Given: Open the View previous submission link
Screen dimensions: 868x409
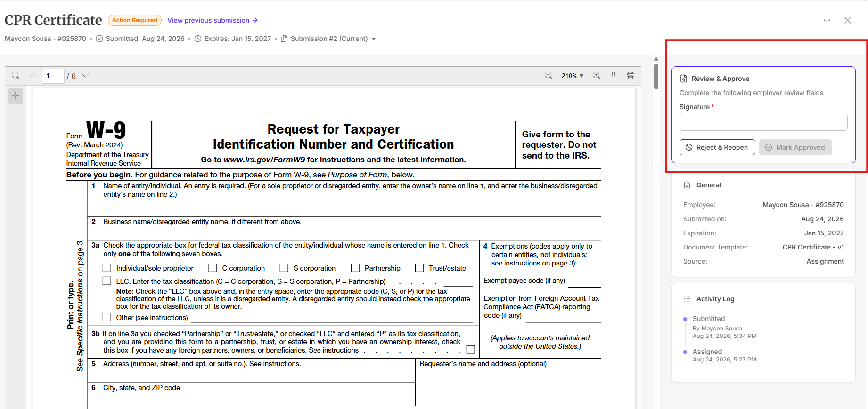Looking at the screenshot, I should [213, 20].
